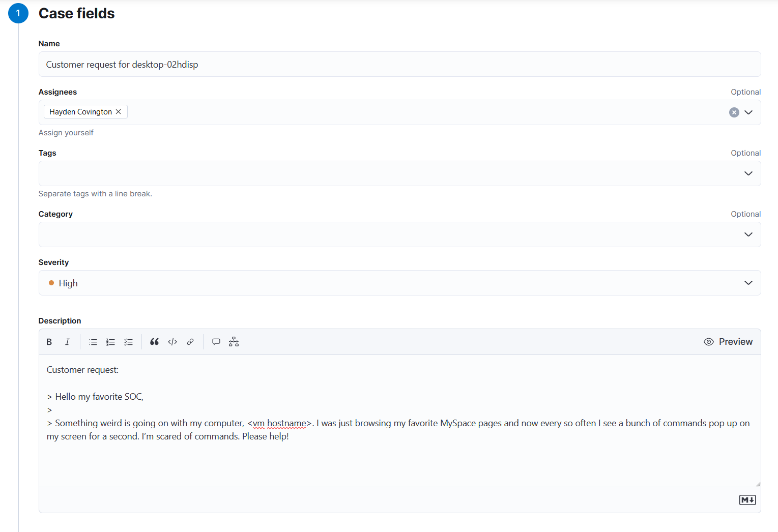Insert a block quote

(x=155, y=342)
